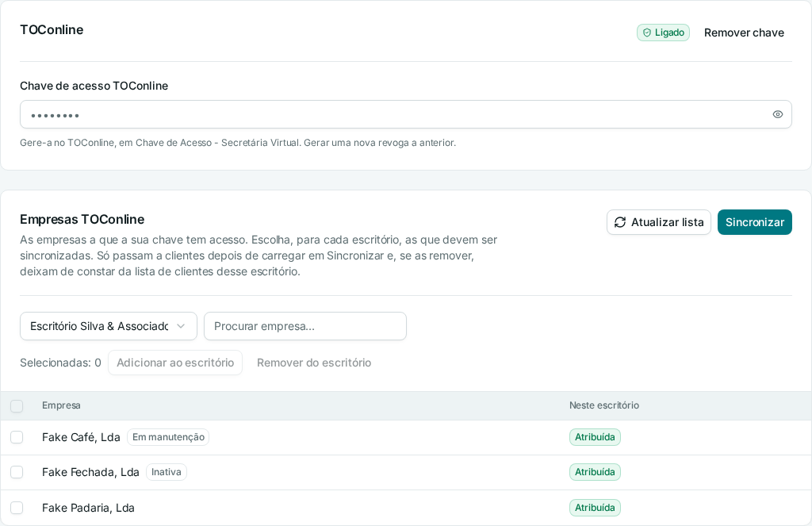812x526 pixels.
Task: Click Remover do escritório
Action: [314, 363]
